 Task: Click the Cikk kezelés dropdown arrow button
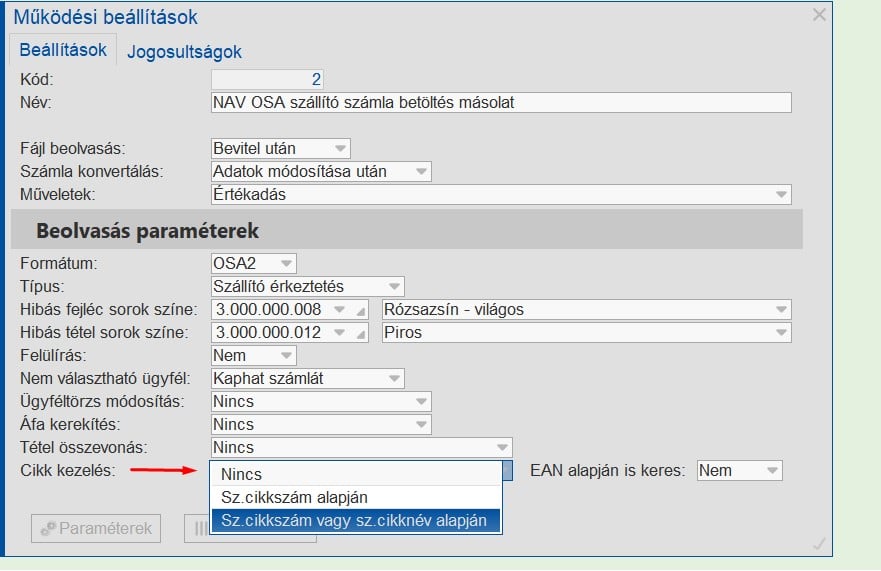507,470
